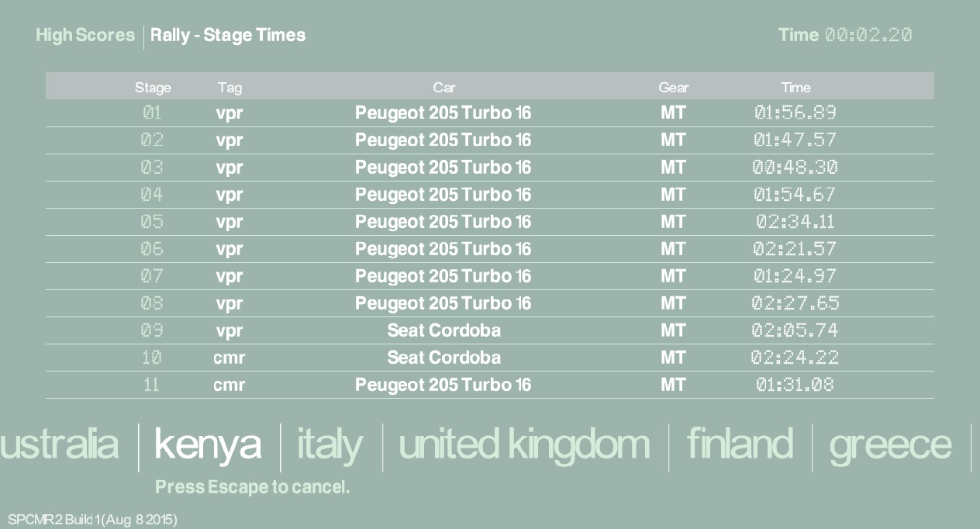Click the Press Escape to cancel text
Viewport: 980px width, 529px height.
[252, 487]
